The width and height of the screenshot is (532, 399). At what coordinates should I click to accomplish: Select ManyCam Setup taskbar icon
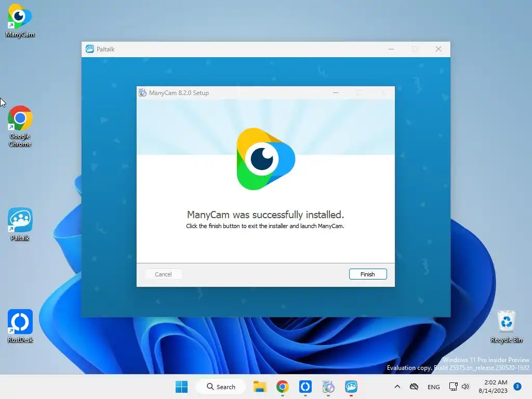click(x=328, y=387)
